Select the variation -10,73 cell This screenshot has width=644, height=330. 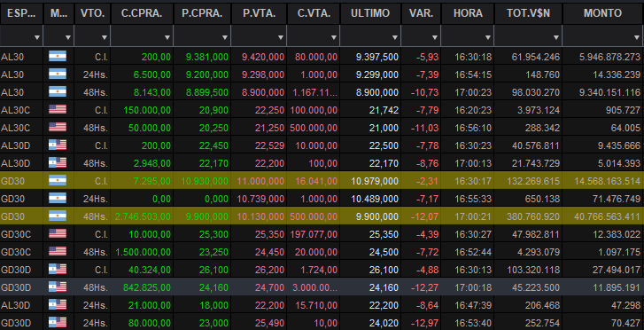[x=421, y=91]
